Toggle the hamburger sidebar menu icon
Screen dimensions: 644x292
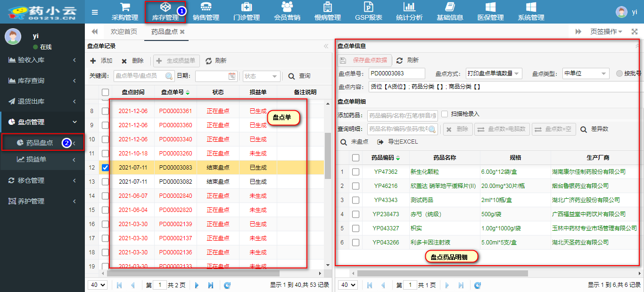click(95, 12)
